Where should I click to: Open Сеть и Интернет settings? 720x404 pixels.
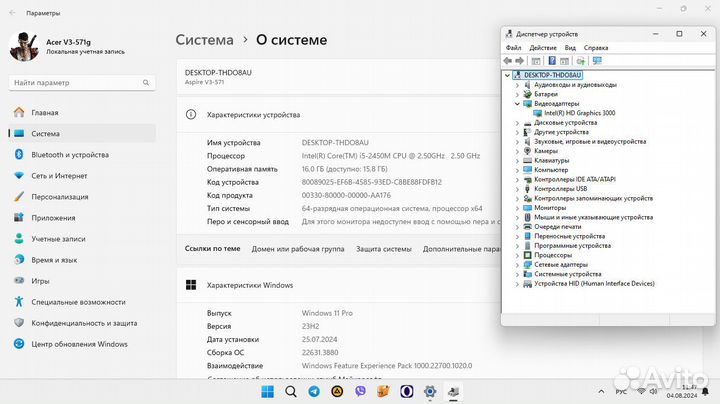82,176
